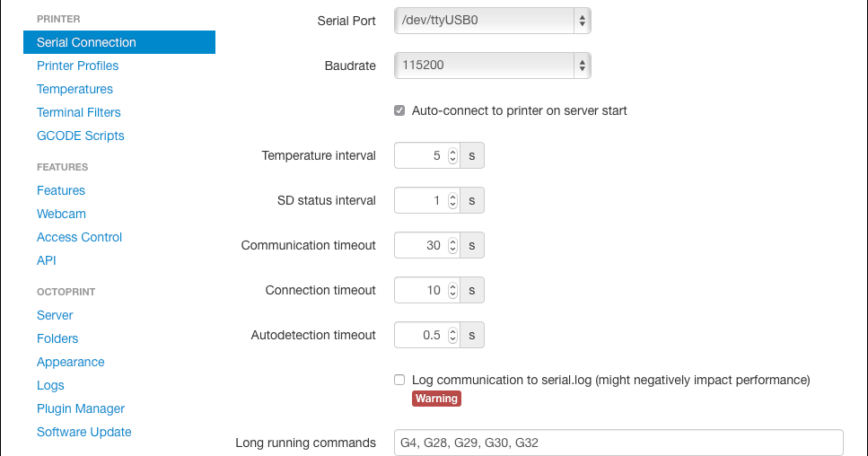Focus the Long running commands field
Image resolution: width=868 pixels, height=456 pixels.
click(618, 443)
